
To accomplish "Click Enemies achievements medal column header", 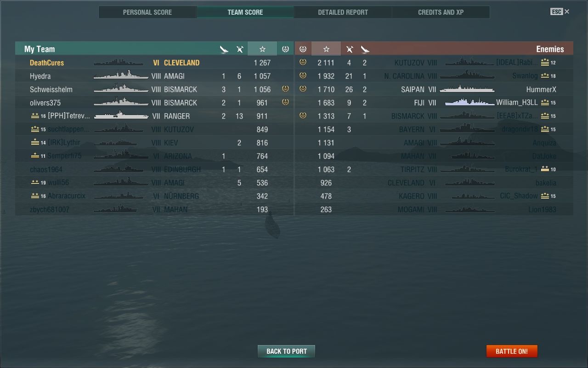I will (x=303, y=49).
